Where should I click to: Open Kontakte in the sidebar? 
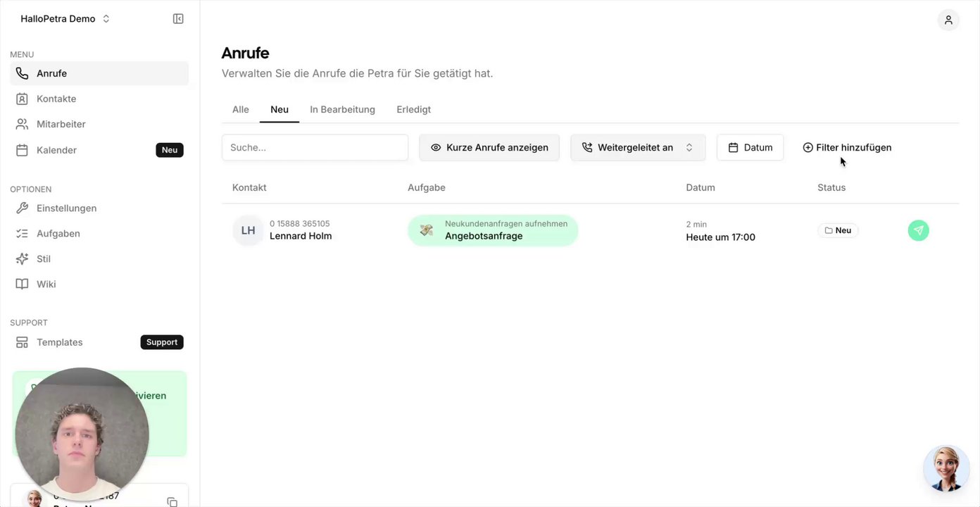56,99
